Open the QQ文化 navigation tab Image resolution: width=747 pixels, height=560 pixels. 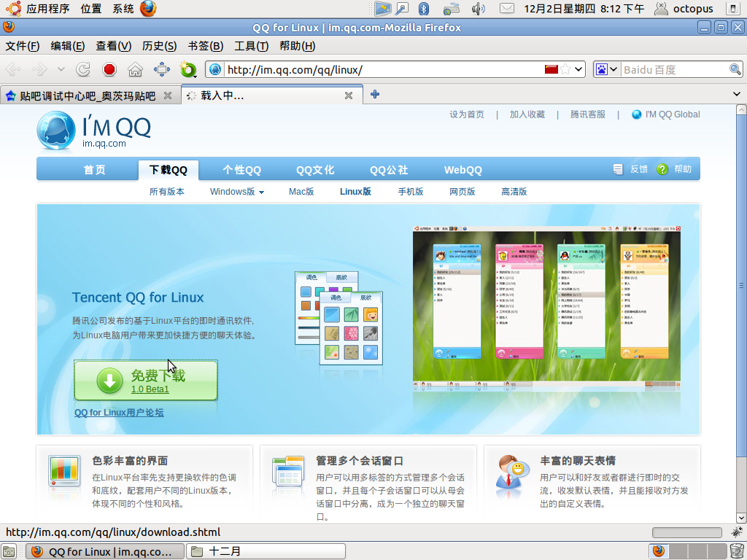(315, 170)
